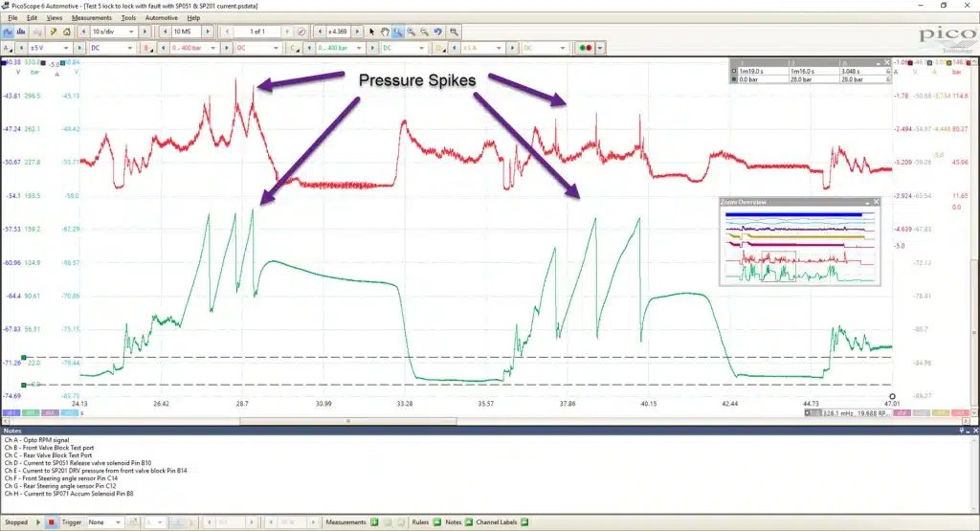Decrease sample count with left arrow
The width and height of the screenshot is (980, 531).
tap(165, 32)
